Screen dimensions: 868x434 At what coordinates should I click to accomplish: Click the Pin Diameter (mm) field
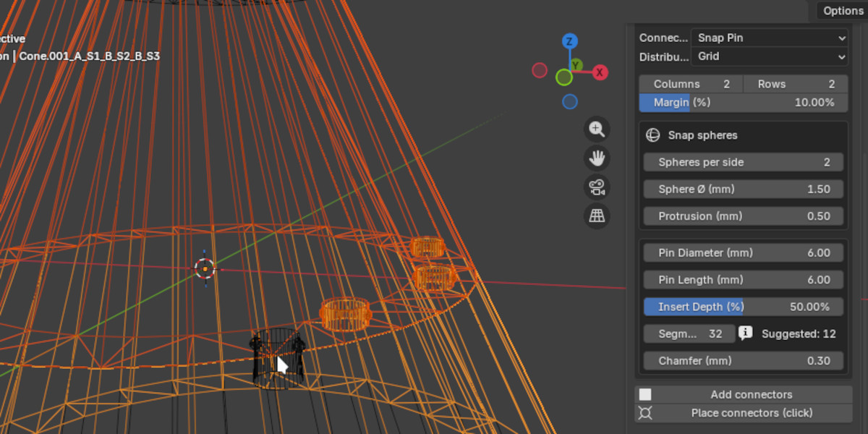tap(744, 253)
